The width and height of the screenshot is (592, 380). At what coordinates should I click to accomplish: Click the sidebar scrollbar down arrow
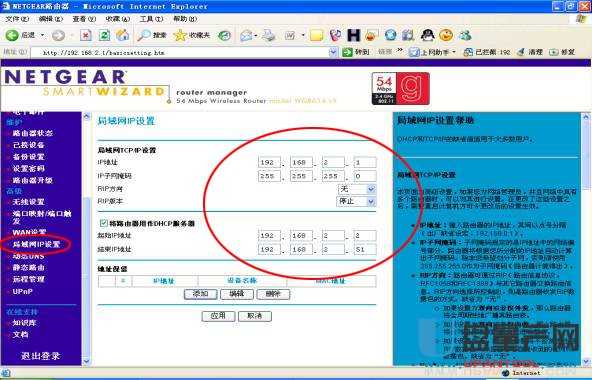86,361
